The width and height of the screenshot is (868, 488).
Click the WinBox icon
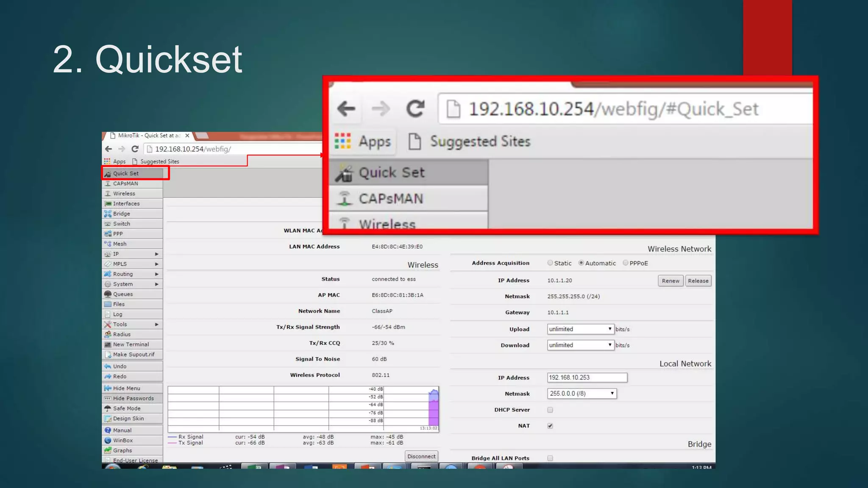(x=108, y=441)
